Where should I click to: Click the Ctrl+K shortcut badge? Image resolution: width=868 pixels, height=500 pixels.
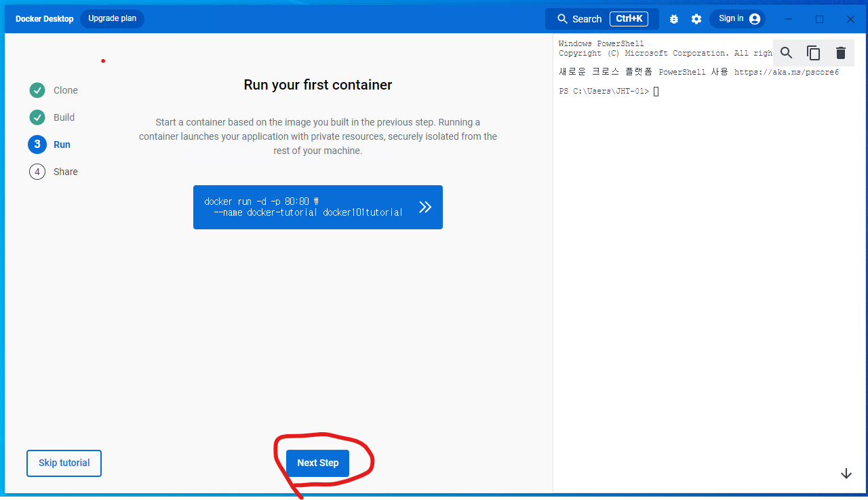pos(629,19)
